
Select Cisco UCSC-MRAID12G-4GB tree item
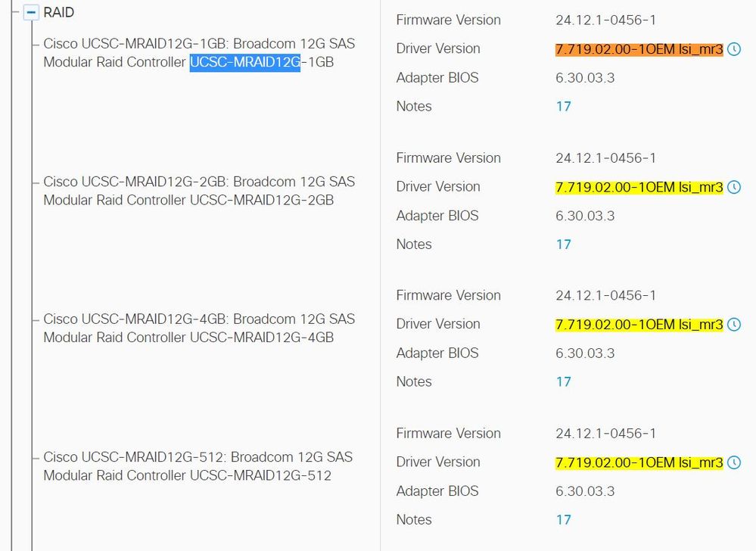[x=198, y=328]
